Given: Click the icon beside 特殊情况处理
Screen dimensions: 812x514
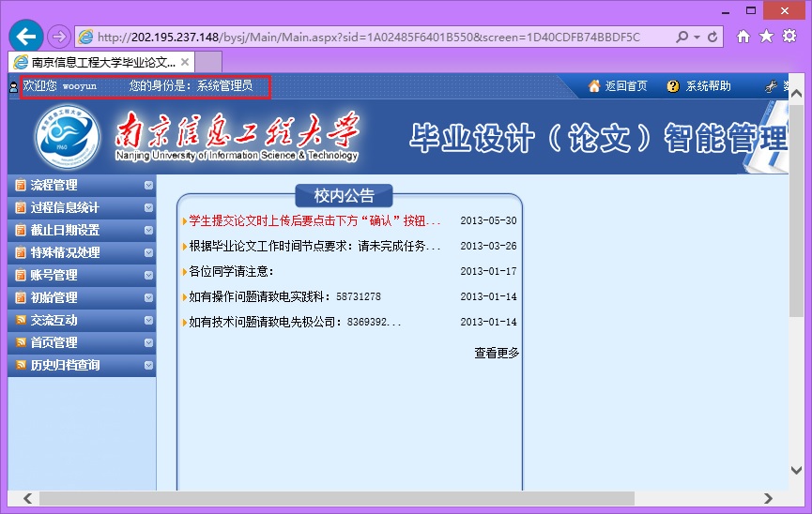Looking at the screenshot, I should point(21,252).
